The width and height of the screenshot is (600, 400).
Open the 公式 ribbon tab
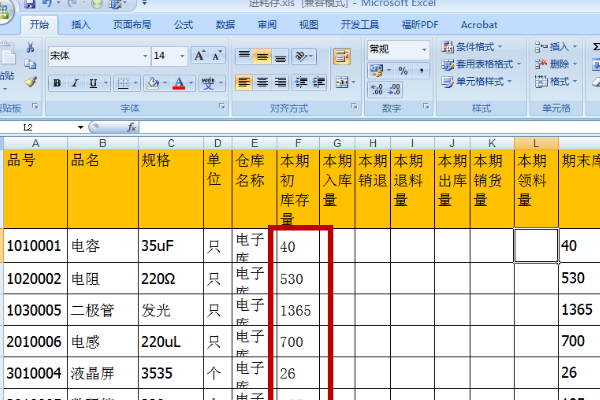tap(183, 25)
